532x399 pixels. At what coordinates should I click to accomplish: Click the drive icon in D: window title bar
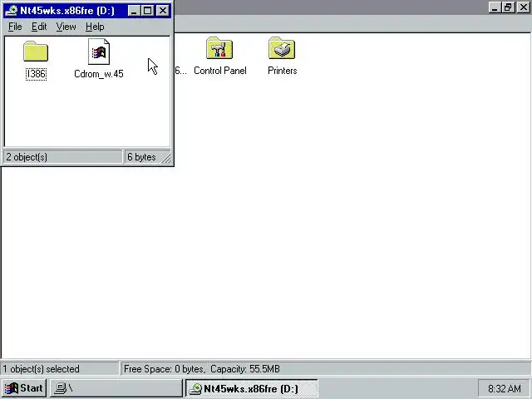click(x=11, y=11)
